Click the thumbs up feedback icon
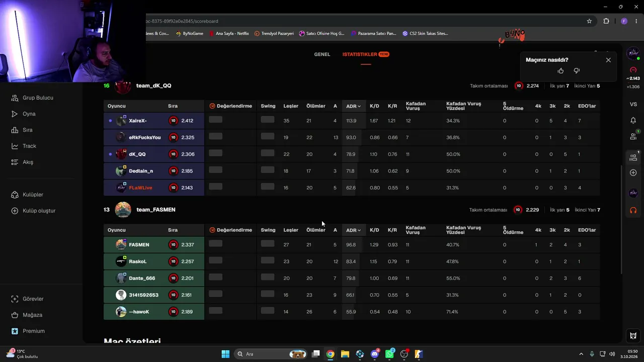Viewport: 644px width, 362px height. 561,71
